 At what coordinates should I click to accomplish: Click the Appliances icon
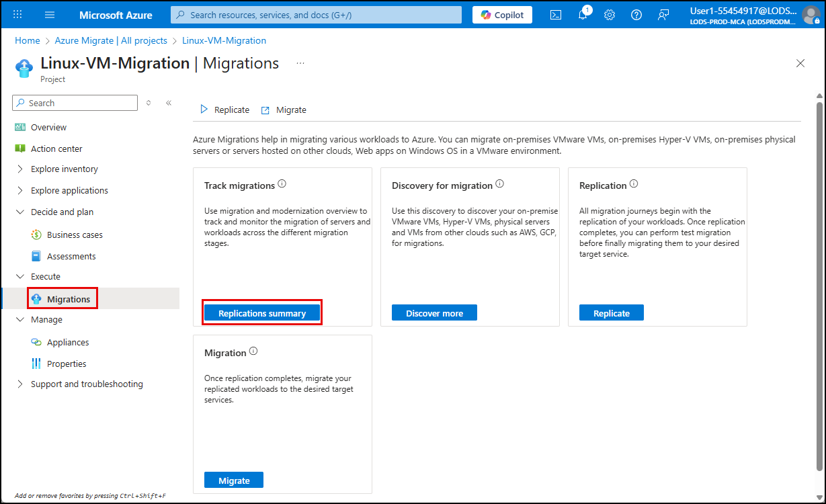coord(36,342)
